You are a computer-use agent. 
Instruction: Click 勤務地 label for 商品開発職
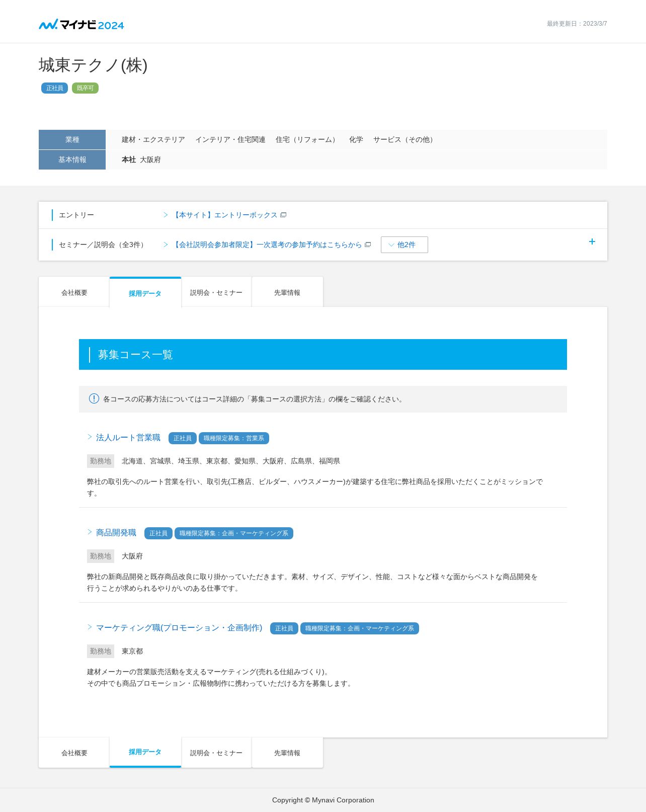(101, 556)
